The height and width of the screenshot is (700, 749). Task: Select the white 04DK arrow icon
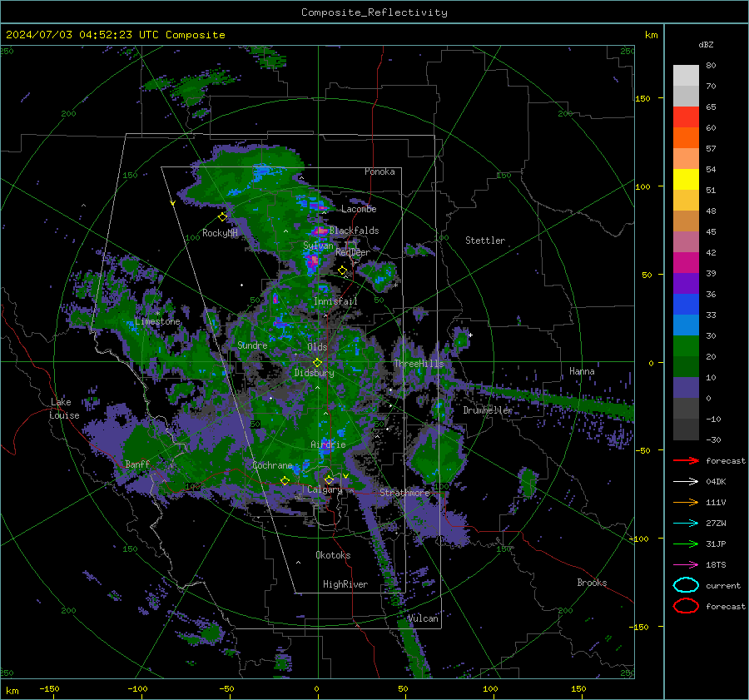(686, 481)
